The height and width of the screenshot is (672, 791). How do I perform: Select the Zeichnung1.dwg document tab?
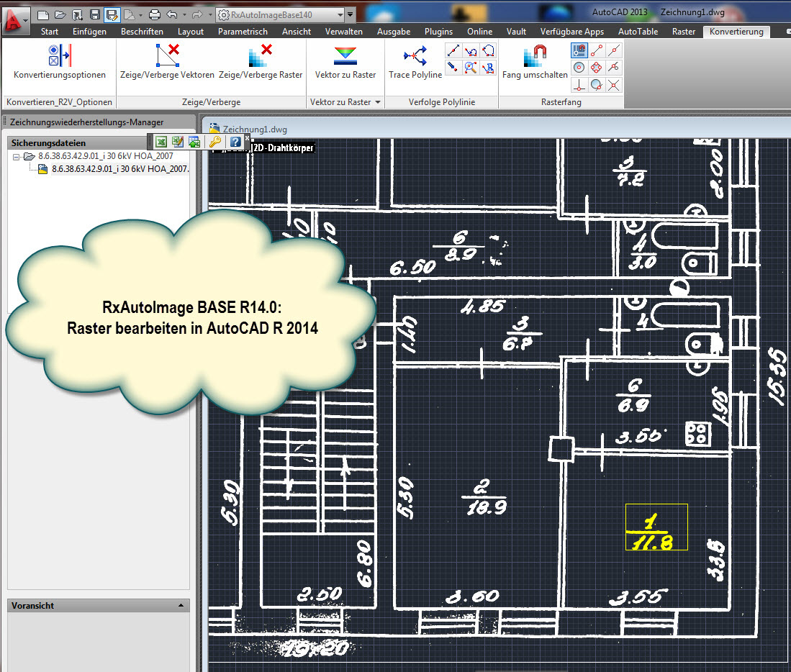pyautogui.click(x=254, y=129)
